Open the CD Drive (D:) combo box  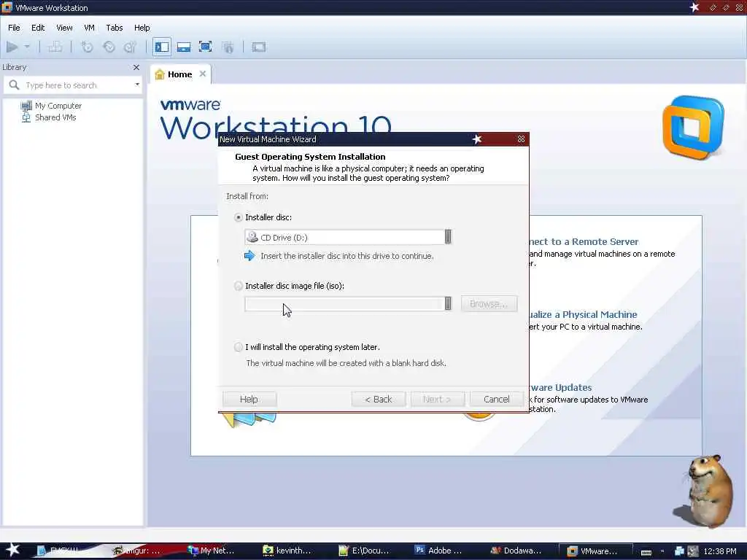348,237
